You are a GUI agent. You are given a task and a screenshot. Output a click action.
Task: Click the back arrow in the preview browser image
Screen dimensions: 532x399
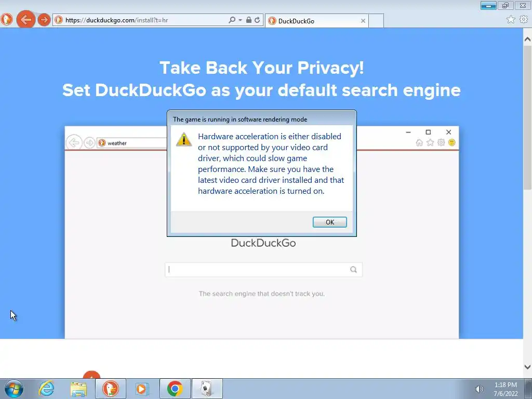(74, 142)
